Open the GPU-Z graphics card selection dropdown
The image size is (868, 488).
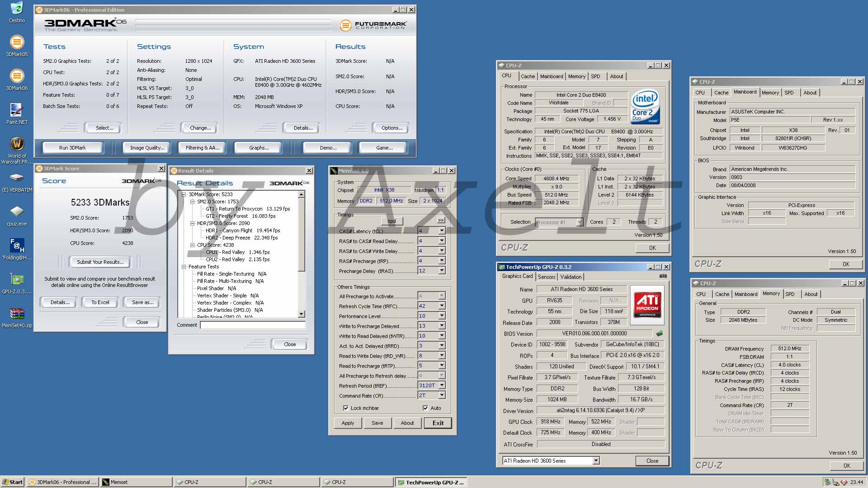596,460
